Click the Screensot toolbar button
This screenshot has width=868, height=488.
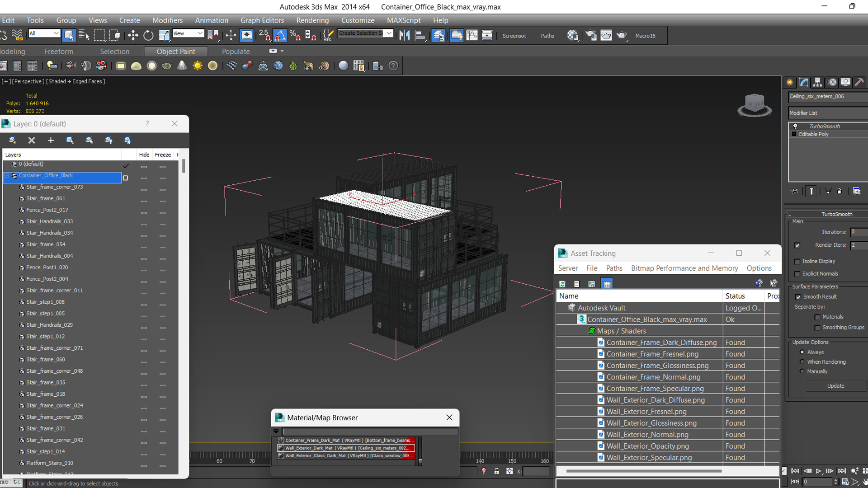(x=514, y=36)
